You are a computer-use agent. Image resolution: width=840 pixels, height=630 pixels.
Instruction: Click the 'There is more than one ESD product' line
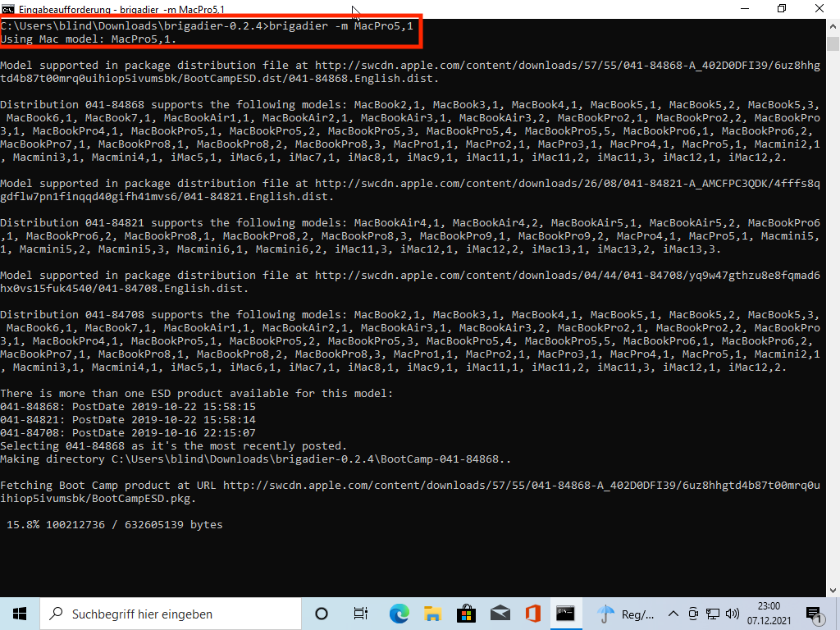(197, 393)
